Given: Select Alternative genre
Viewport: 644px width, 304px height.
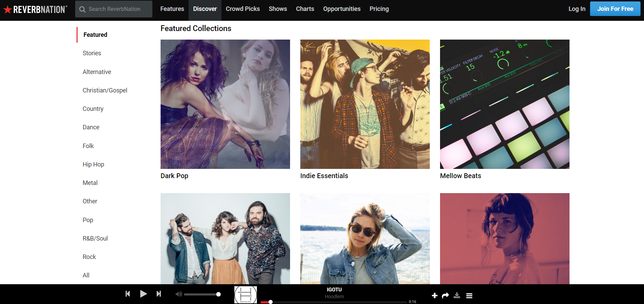Looking at the screenshot, I should pos(97,72).
